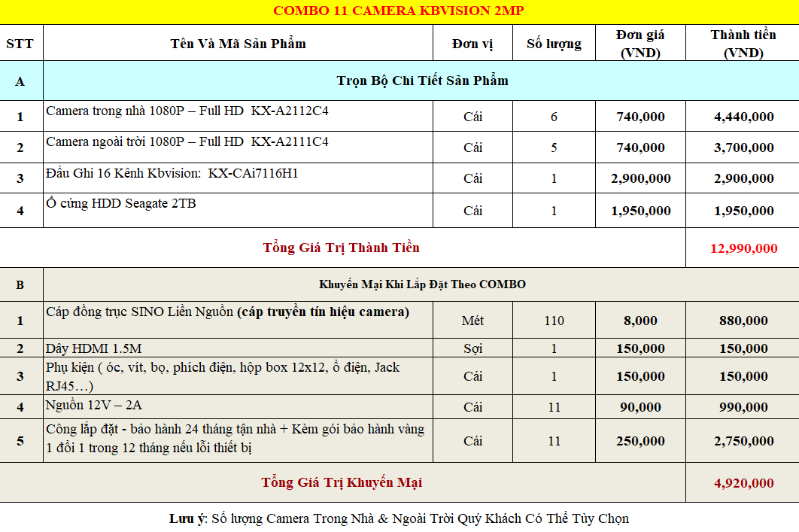799x532 pixels.
Task: Select the Tổng Giá Trị Thành Tiền label
Action: pos(342,248)
